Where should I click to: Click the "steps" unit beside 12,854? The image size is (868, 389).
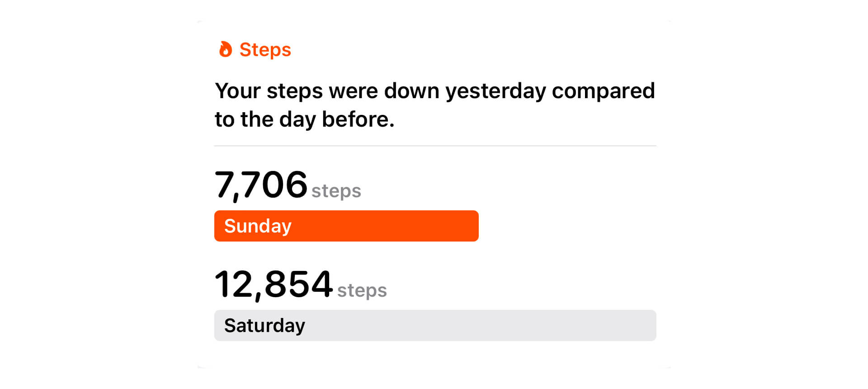362,290
